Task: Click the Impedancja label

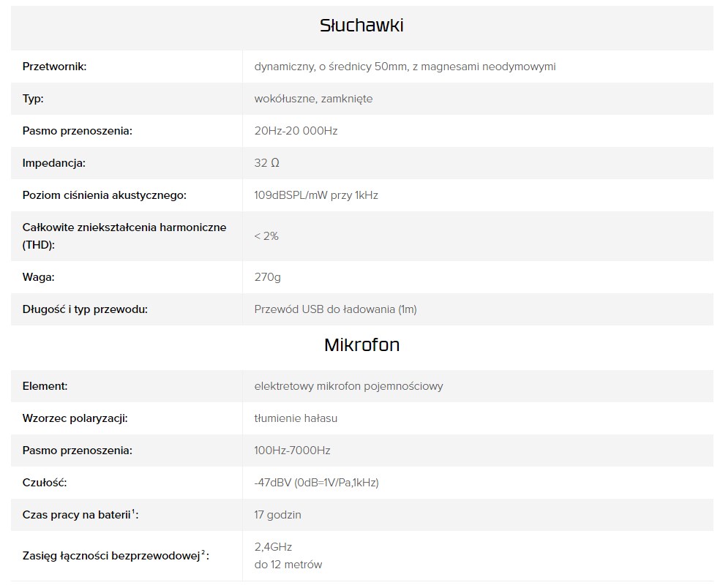Action: coord(54,163)
